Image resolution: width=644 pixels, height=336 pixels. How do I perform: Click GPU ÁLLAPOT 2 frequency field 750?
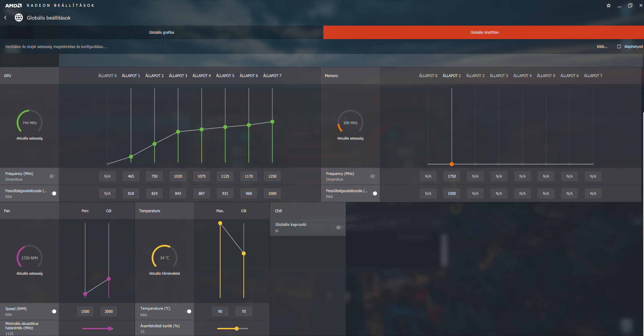[x=155, y=176]
